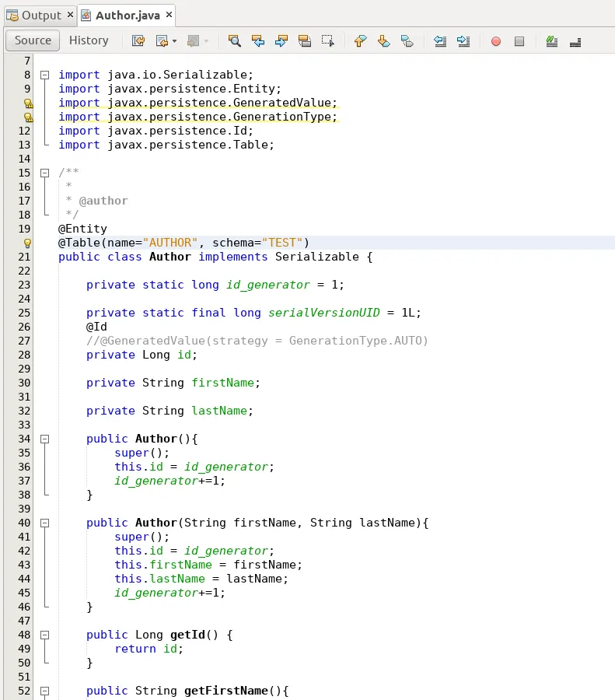Collapse two-argument Author constructor fold at line 40
The height and width of the screenshot is (700, 615).
[44, 523]
